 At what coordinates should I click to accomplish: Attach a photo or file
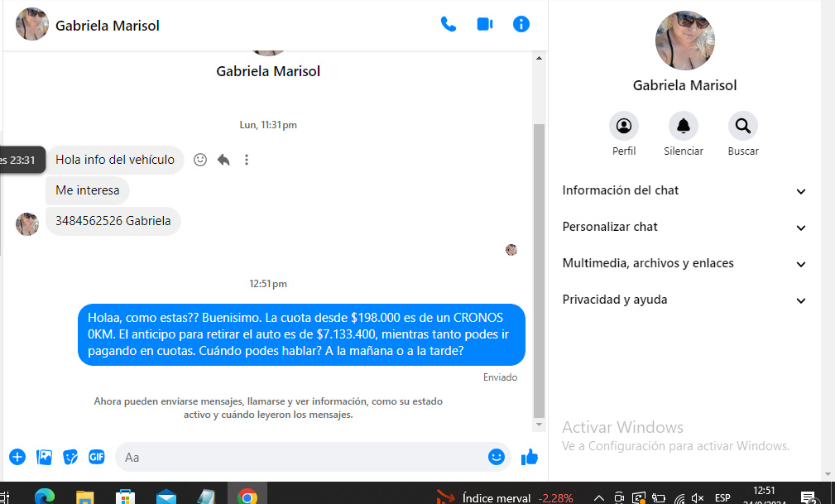tap(44, 457)
